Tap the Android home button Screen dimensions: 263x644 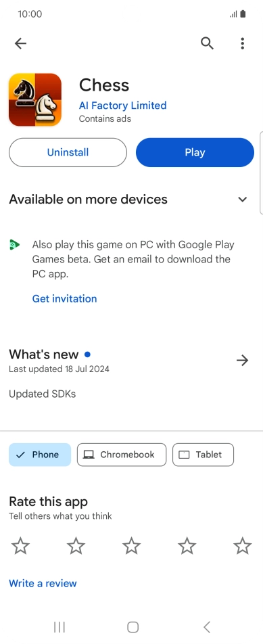[x=133, y=626]
